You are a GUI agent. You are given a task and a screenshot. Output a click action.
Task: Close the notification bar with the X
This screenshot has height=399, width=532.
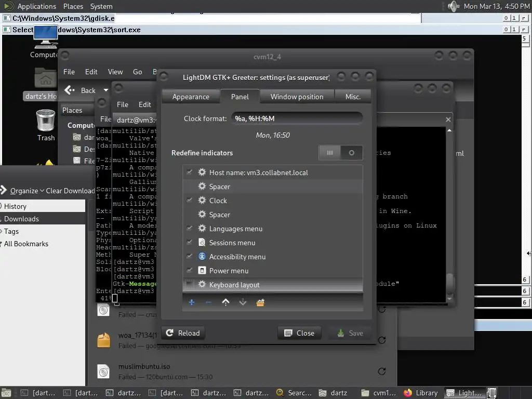[448, 119]
